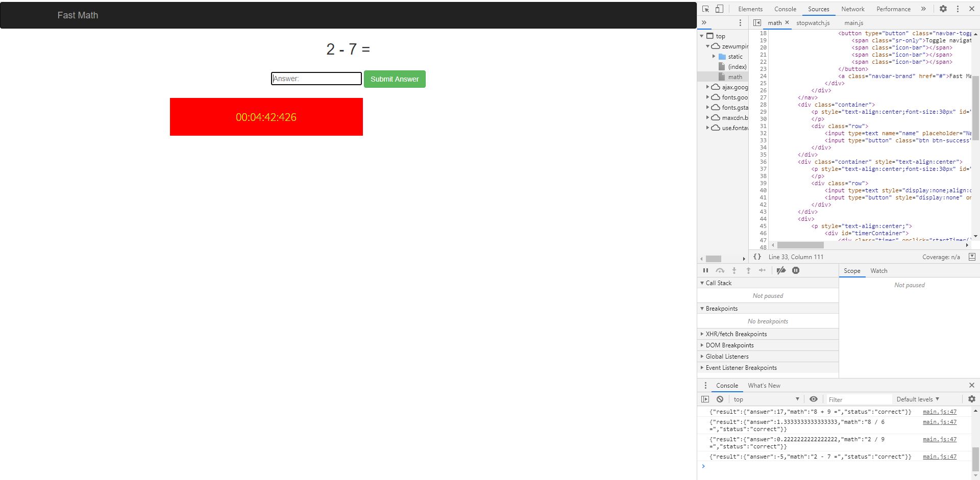
Task: Hide the file navigator pane
Action: tap(757, 22)
